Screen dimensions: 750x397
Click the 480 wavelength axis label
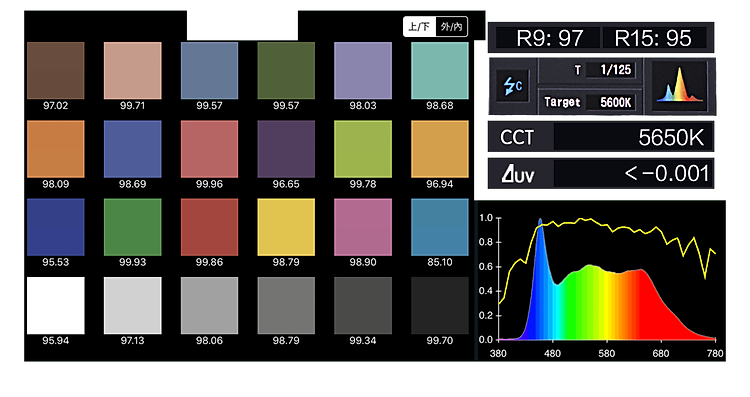coord(552,353)
